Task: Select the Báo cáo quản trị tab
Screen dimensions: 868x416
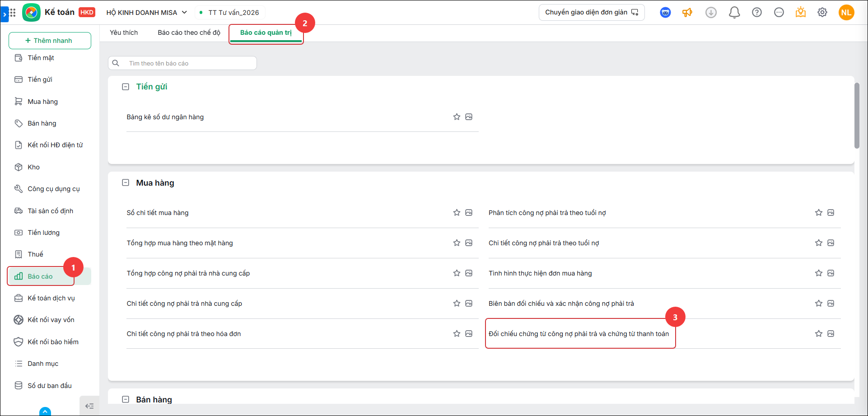Action: 266,33
